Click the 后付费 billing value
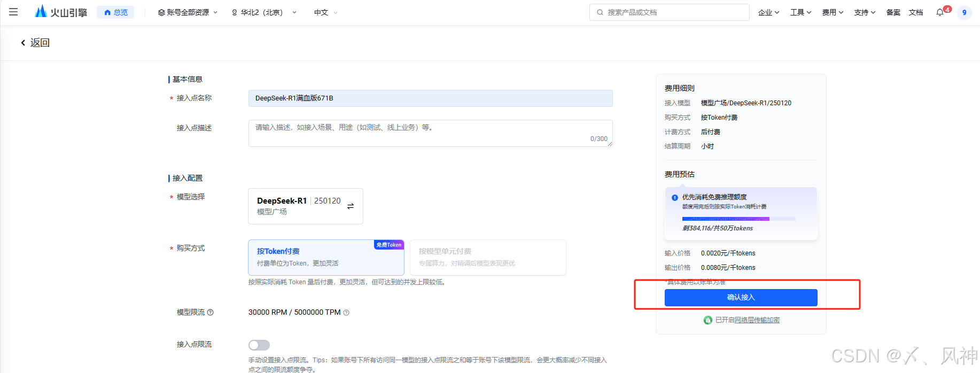This screenshot has width=980, height=373. pos(711,132)
